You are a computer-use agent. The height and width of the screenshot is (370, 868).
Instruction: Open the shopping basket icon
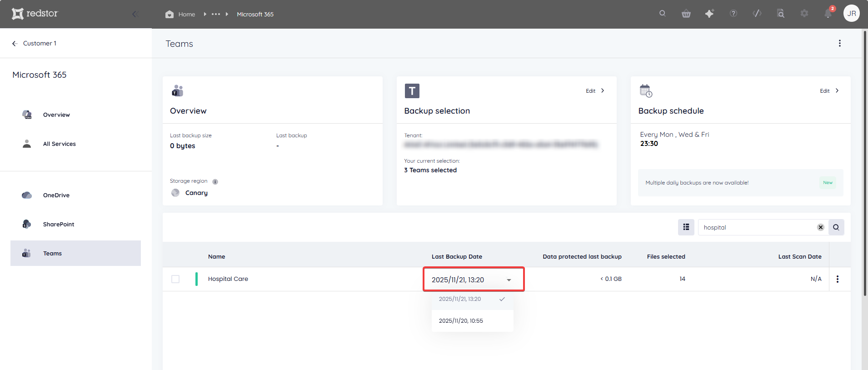pyautogui.click(x=686, y=14)
